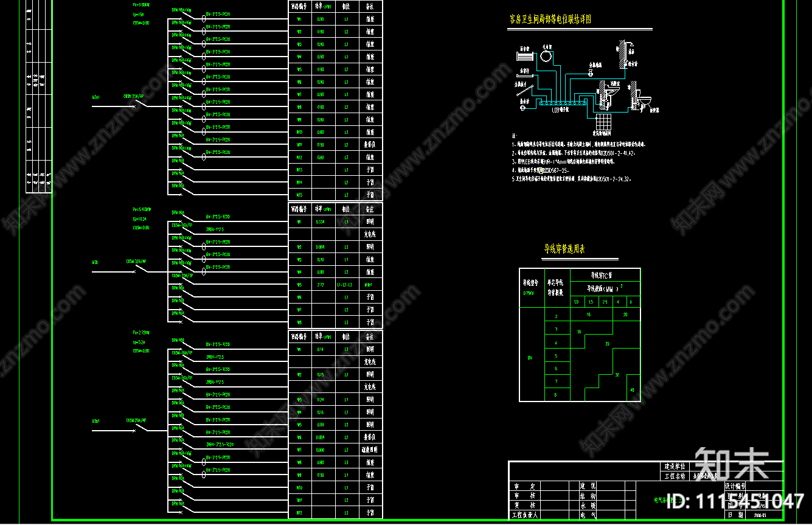Click the 导线截面 (MM) header cell
This screenshot has width=812, height=525.
pos(605,288)
